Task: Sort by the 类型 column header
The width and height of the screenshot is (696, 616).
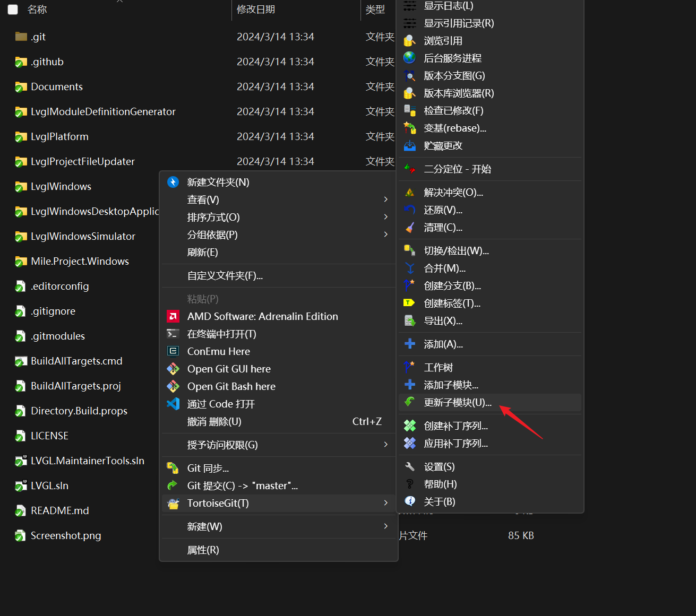Action: tap(375, 10)
